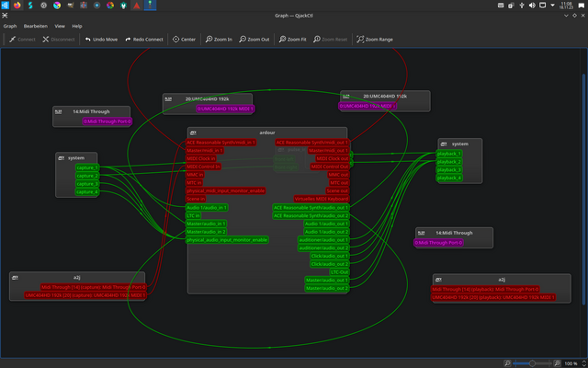Image resolution: width=588 pixels, height=368 pixels.
Task: Open the Graph menu
Action: click(x=10, y=27)
